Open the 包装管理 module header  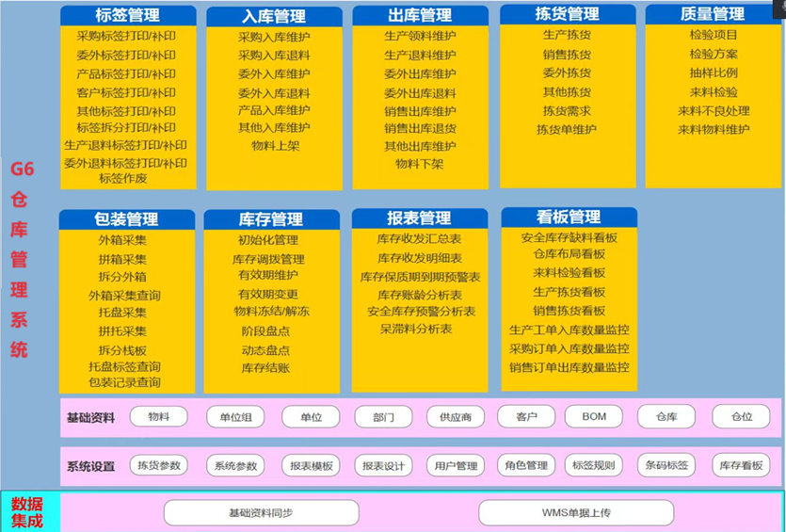[x=127, y=219]
